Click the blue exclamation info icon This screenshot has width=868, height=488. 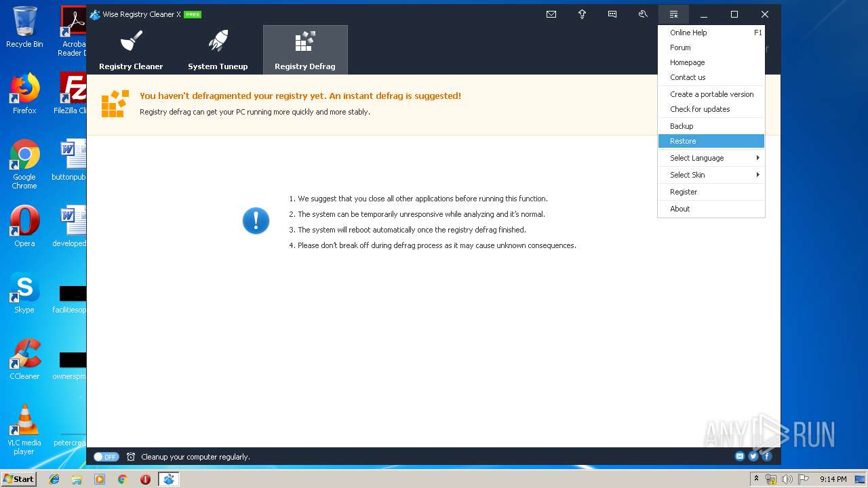[x=256, y=221]
